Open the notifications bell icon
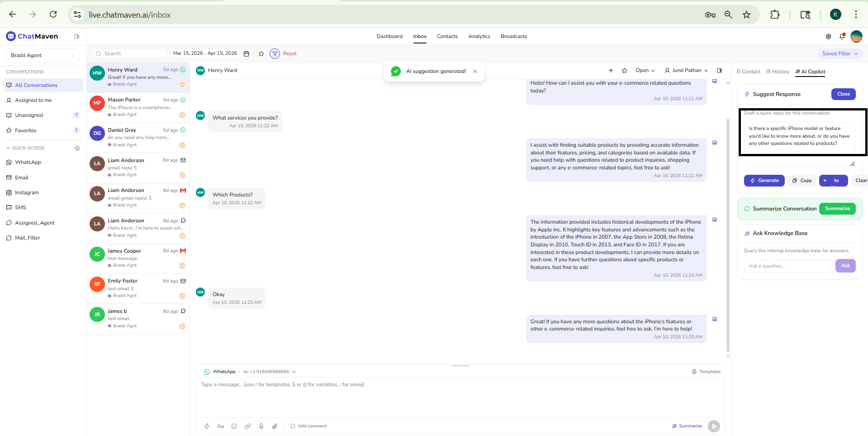The image size is (868, 436). point(842,36)
